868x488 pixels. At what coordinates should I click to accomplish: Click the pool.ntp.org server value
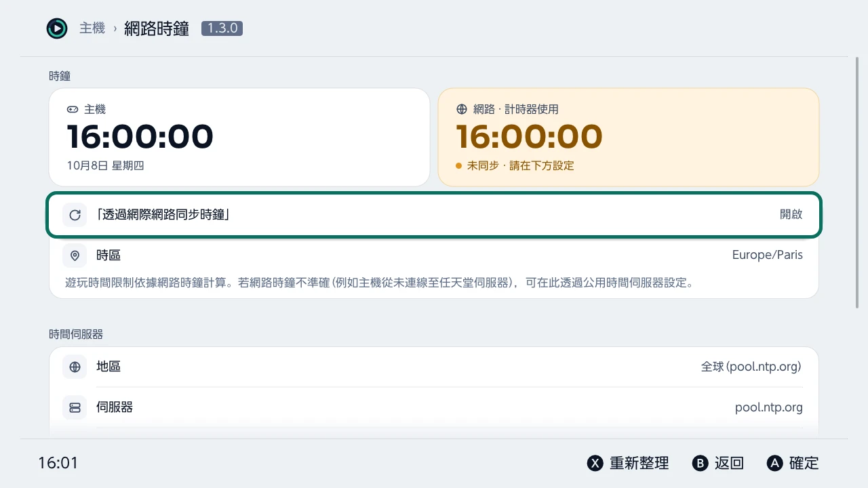(769, 407)
